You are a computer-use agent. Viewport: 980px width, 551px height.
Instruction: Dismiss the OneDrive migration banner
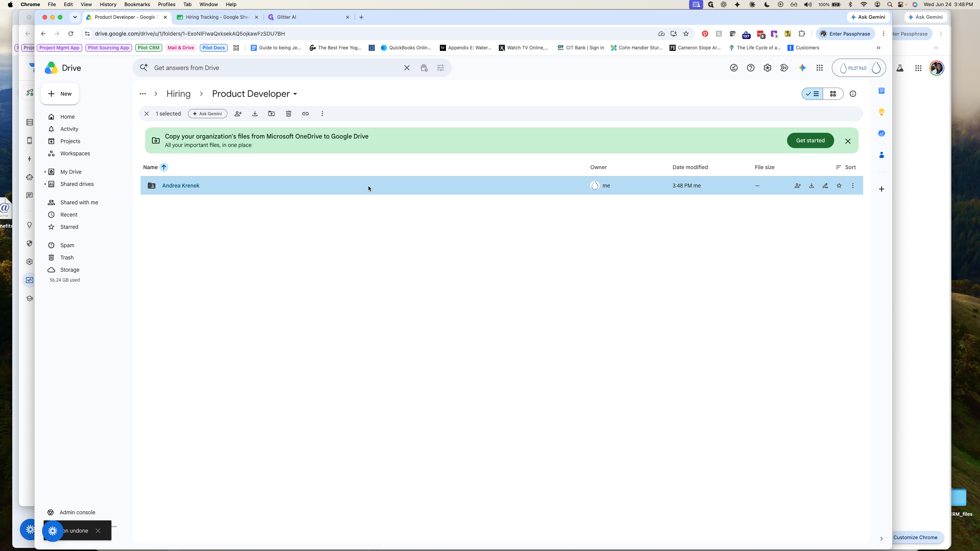pos(848,141)
